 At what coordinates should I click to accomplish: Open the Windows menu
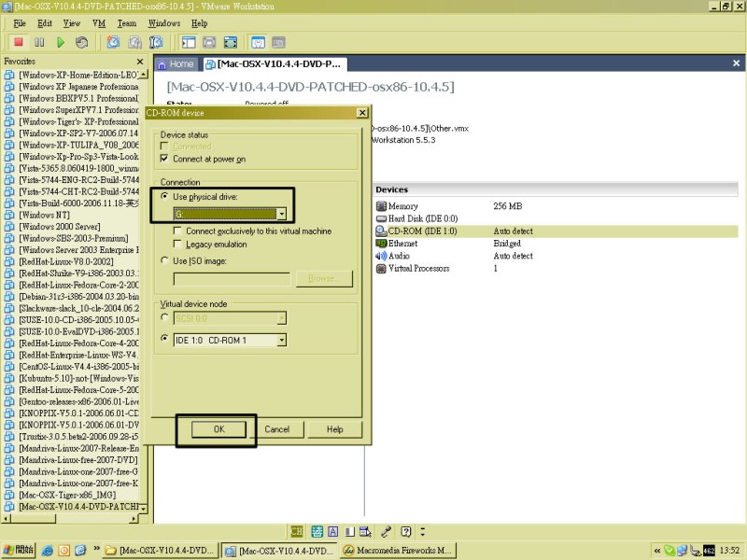tap(164, 23)
